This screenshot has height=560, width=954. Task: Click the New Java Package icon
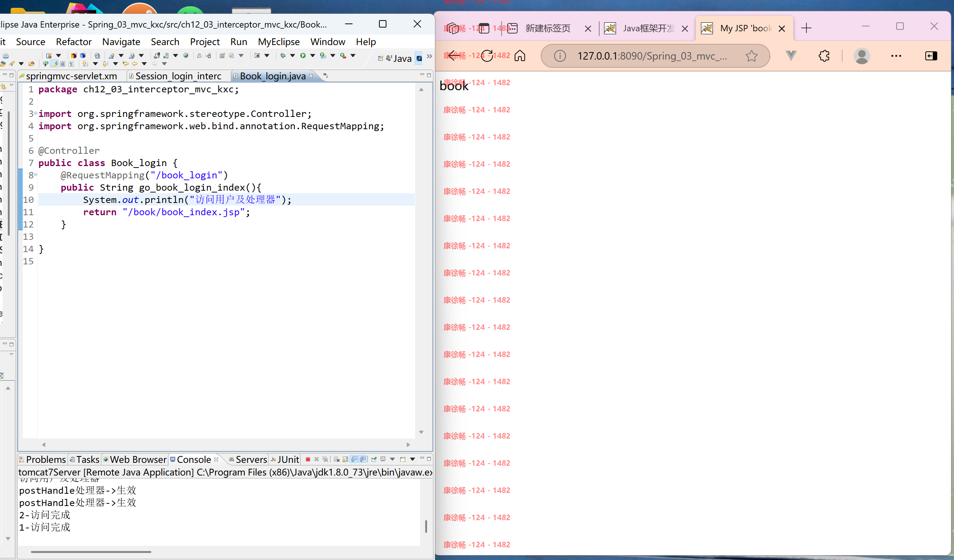74,55
